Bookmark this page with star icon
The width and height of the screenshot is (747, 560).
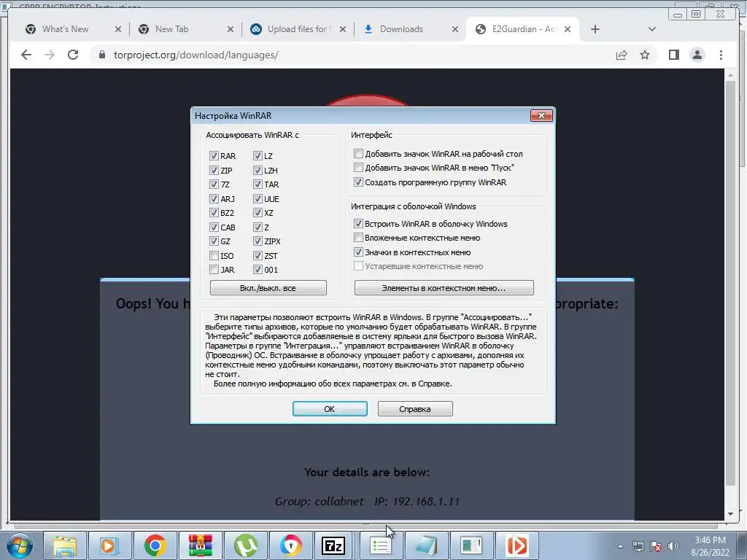(645, 55)
